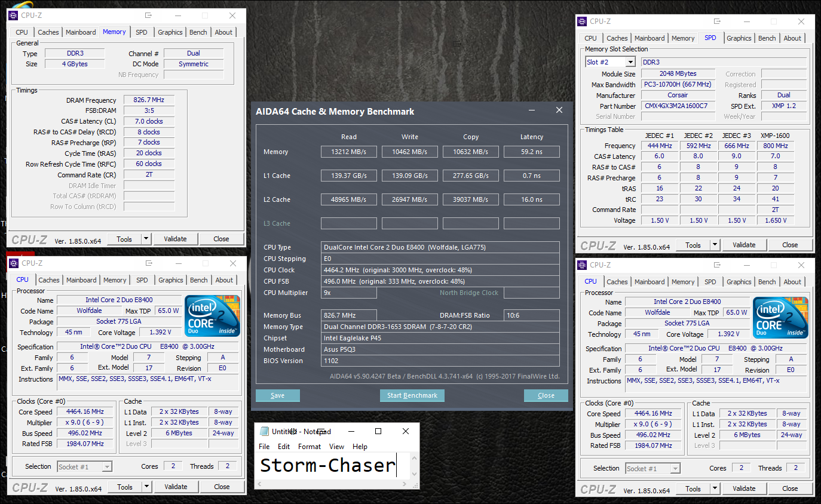Click Validate in bottom-left CPU-Z window
This screenshot has width=821, height=504.
click(176, 487)
